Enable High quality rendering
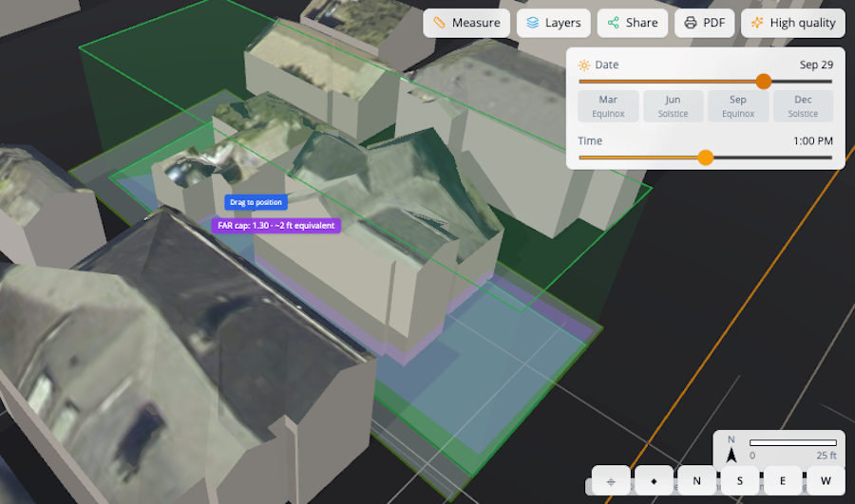This screenshot has width=855, height=504. (x=793, y=23)
